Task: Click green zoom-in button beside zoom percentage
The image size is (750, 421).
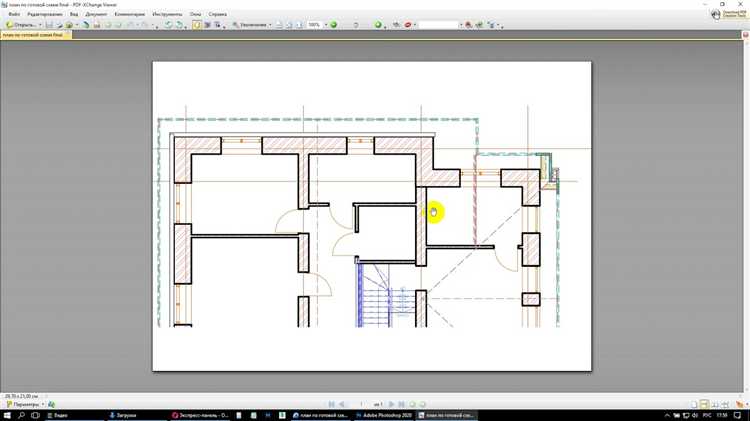Action: 334,25
